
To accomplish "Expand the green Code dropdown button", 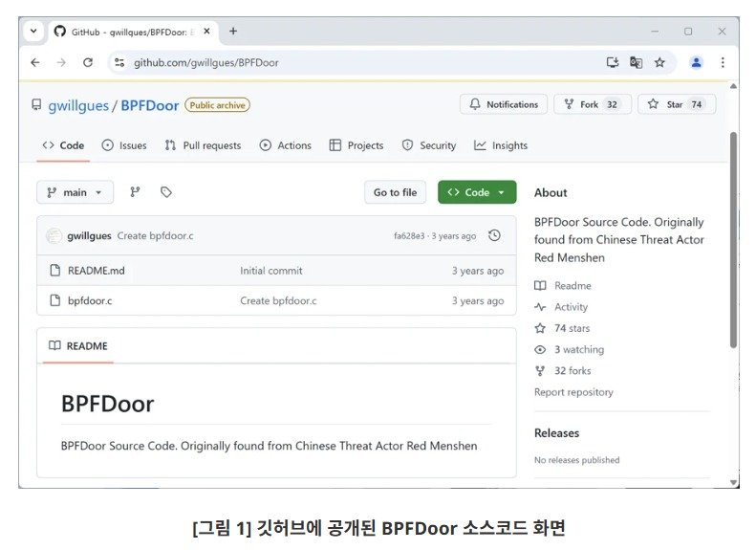I will 477,192.
